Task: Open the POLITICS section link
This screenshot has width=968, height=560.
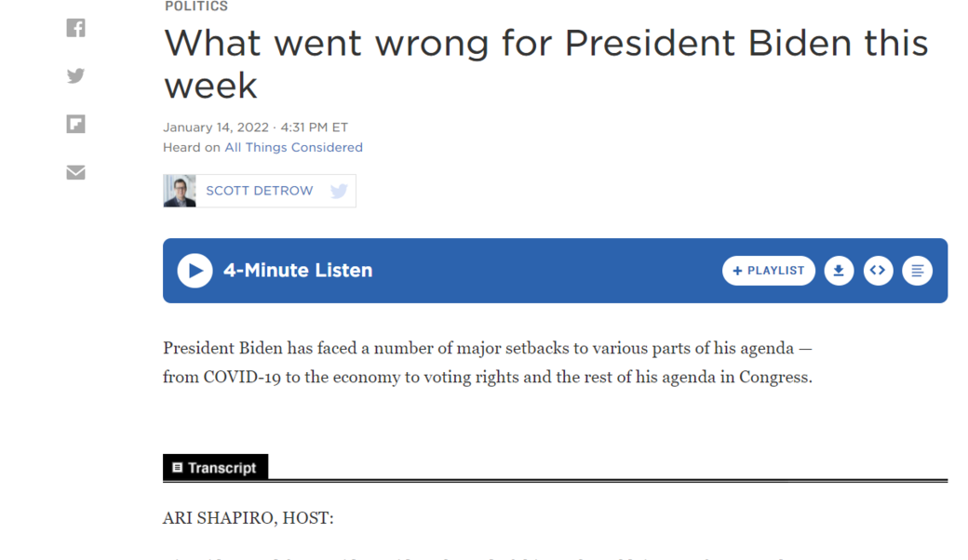Action: [x=196, y=7]
